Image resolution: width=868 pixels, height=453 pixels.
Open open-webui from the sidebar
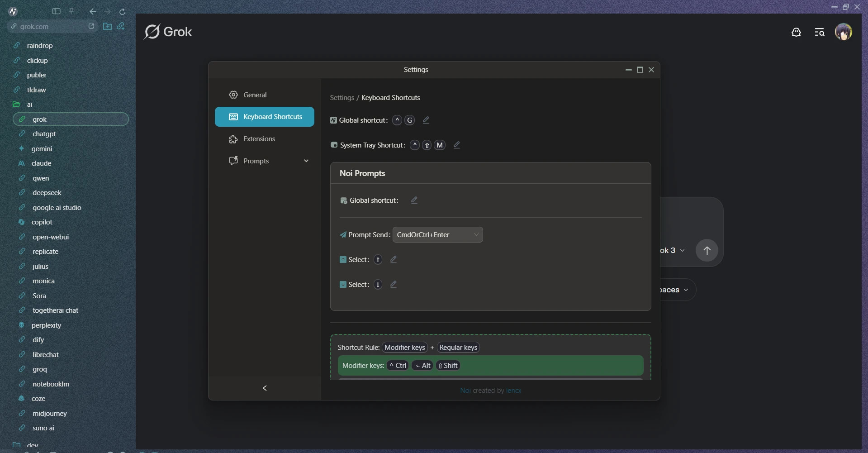point(51,237)
